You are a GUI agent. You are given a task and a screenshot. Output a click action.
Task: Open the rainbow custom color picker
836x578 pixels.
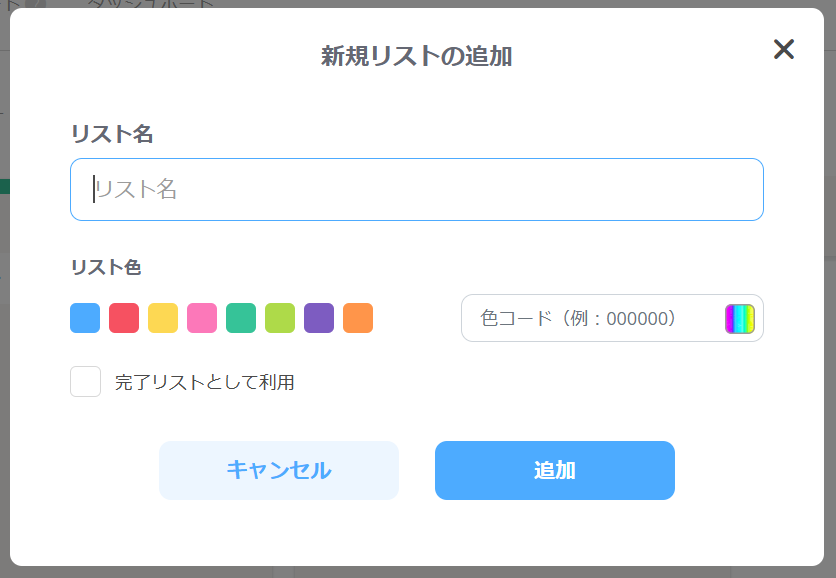739,318
